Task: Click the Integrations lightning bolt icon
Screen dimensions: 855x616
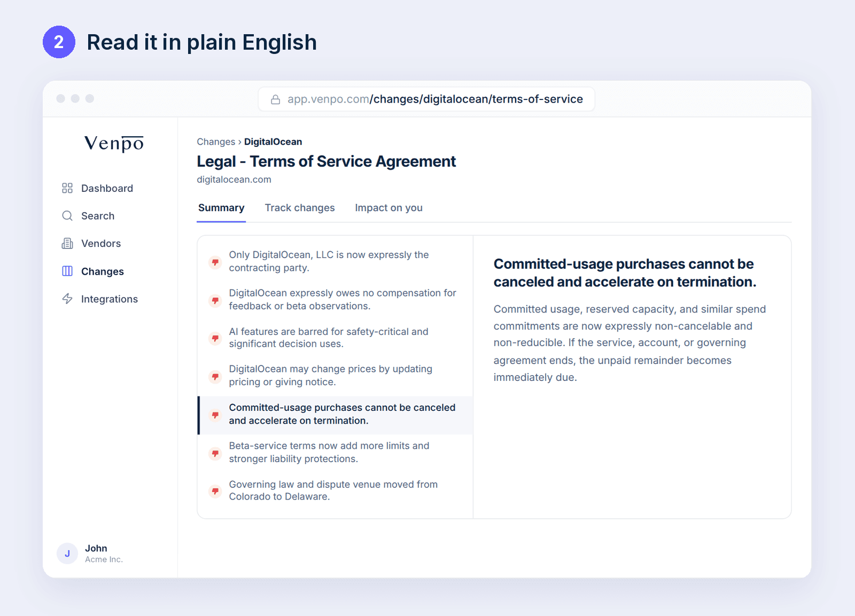Action: pyautogui.click(x=67, y=299)
